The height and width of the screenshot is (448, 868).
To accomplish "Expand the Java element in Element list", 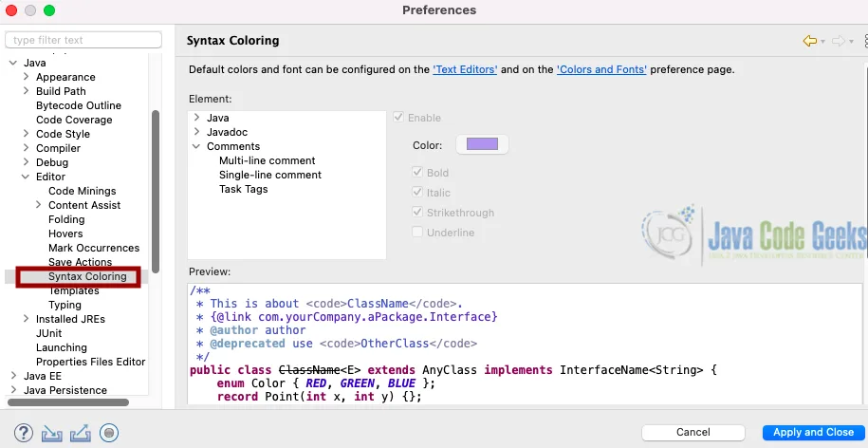I will click(x=196, y=118).
